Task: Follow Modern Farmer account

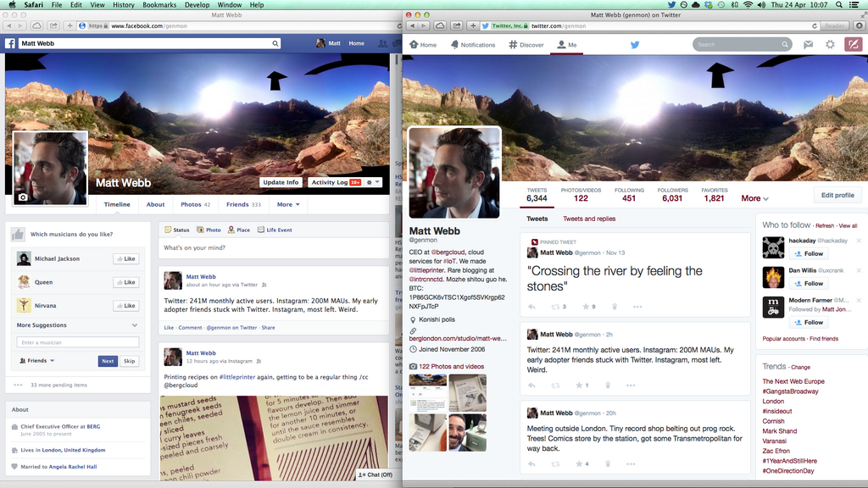Action: (x=809, y=322)
